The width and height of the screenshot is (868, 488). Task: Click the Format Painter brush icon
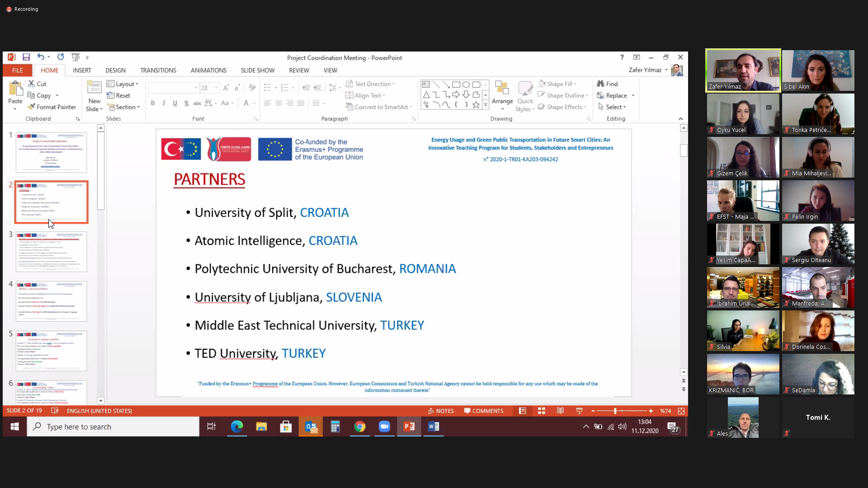coord(31,107)
